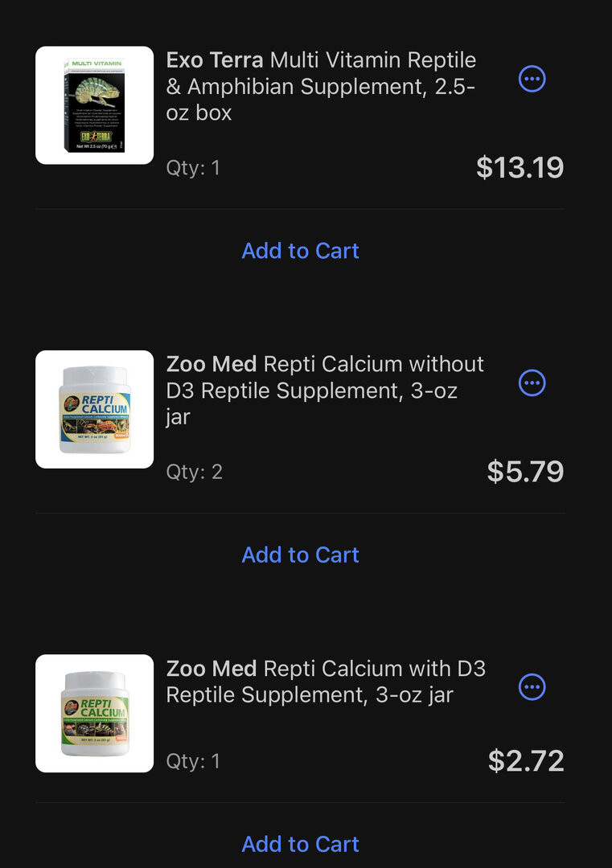Add Repti Calcium with D3 to cart

click(x=300, y=844)
